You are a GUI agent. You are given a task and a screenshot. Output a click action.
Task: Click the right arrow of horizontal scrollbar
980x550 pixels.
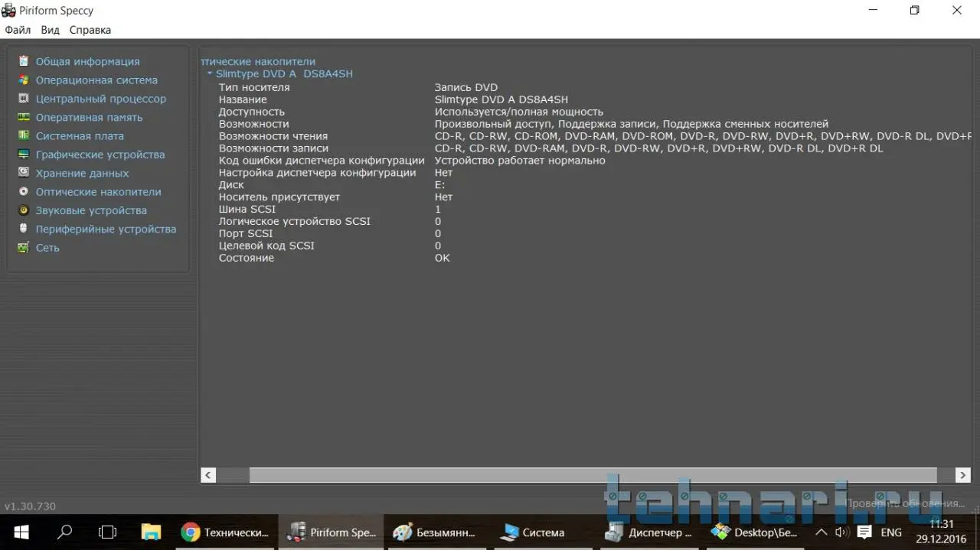[x=963, y=475]
